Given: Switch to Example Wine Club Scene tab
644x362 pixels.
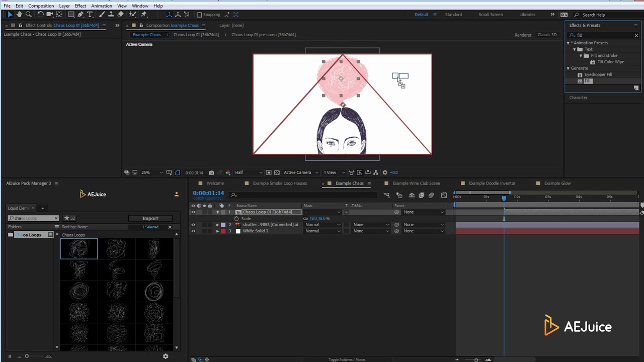Looking at the screenshot, I should [x=416, y=184].
